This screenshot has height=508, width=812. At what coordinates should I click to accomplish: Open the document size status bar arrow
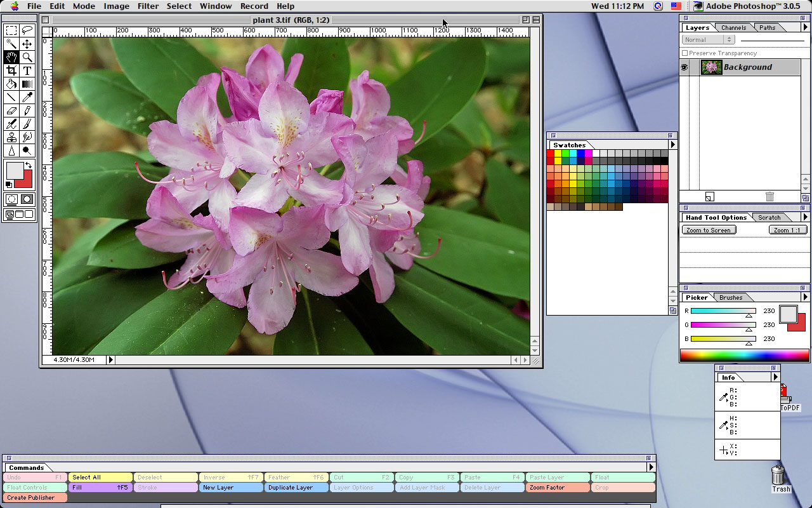tap(110, 360)
